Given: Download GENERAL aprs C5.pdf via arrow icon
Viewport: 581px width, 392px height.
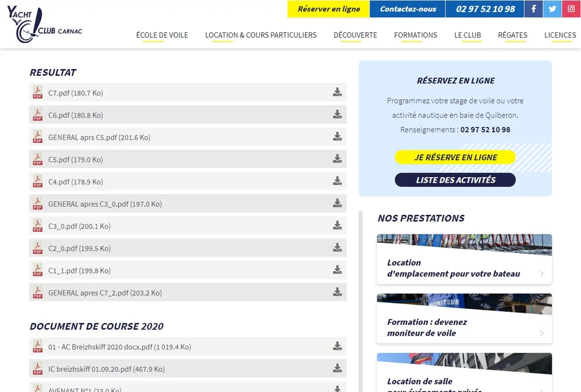Looking at the screenshot, I should point(337,137).
